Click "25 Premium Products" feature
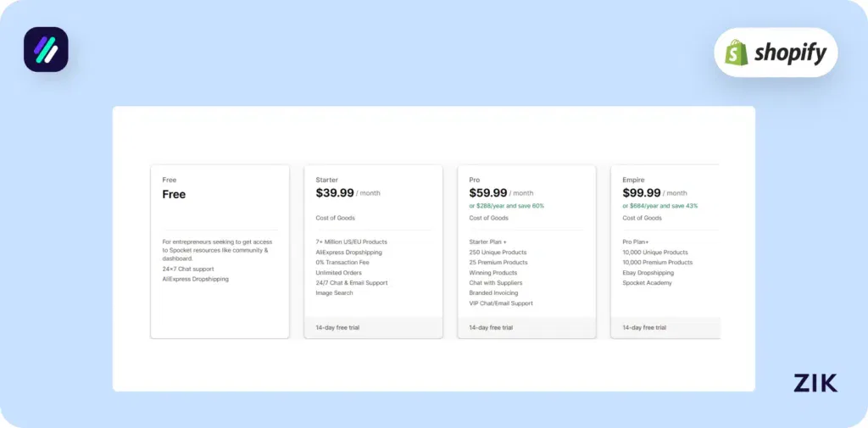 pyautogui.click(x=498, y=263)
